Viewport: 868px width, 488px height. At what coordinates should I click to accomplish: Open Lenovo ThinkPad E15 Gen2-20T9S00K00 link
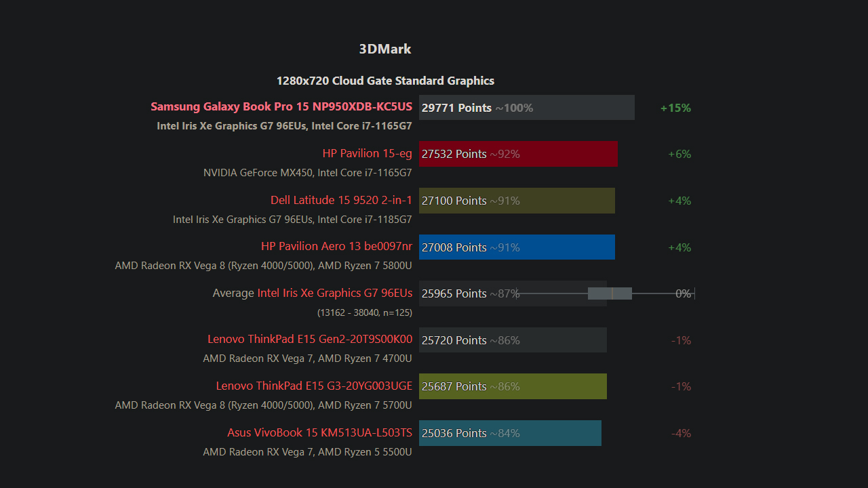(310, 339)
